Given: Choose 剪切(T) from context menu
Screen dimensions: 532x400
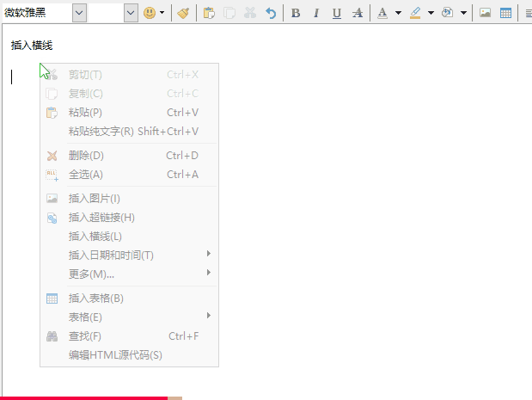Looking at the screenshot, I should click(x=129, y=75).
